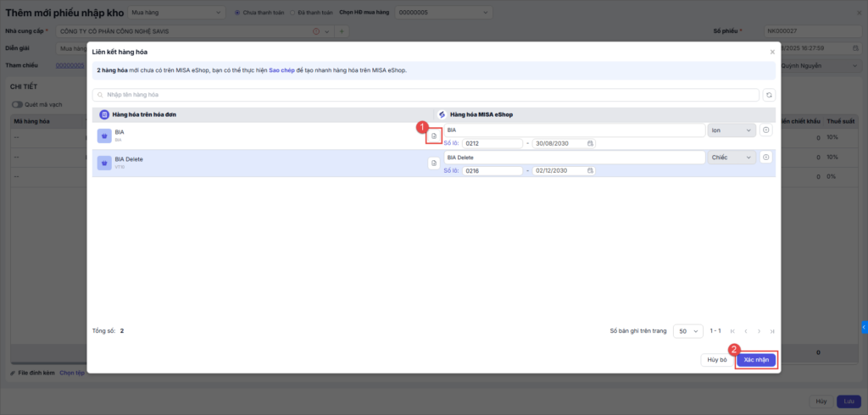The height and width of the screenshot is (415, 868).
Task: Click the copy icon in the BIA Delete row
Action: pos(434,163)
